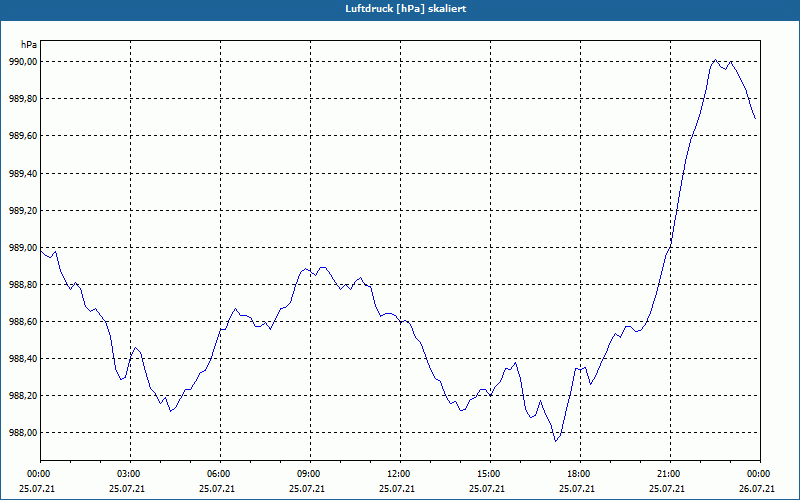Select the 988,80 axis value

pos(23,285)
